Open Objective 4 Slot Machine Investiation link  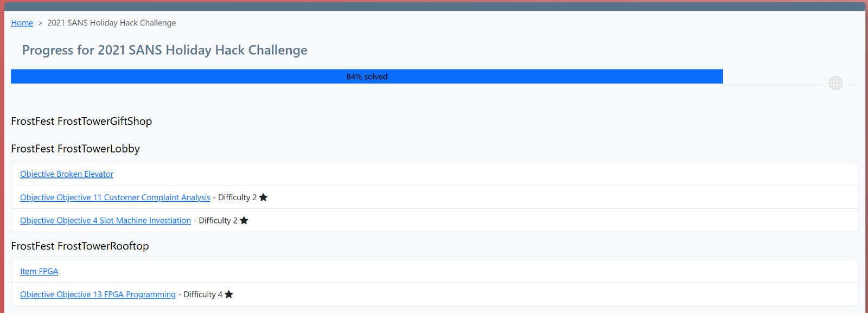105,221
